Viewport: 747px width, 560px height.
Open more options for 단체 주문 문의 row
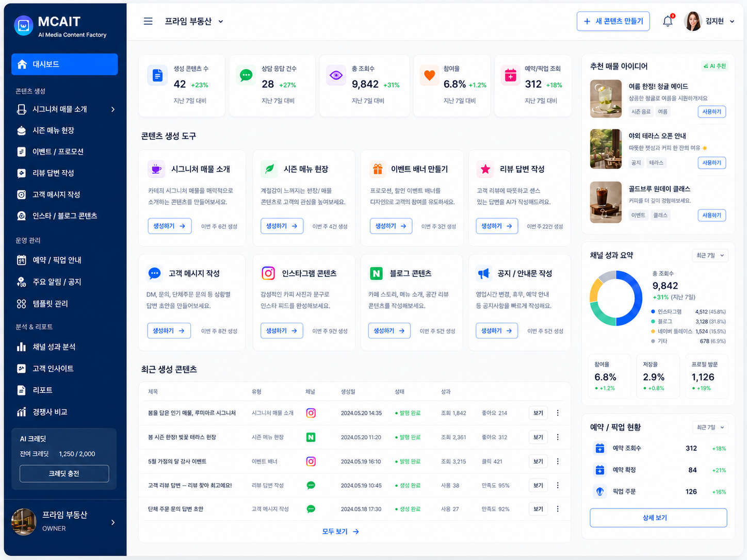(558, 509)
